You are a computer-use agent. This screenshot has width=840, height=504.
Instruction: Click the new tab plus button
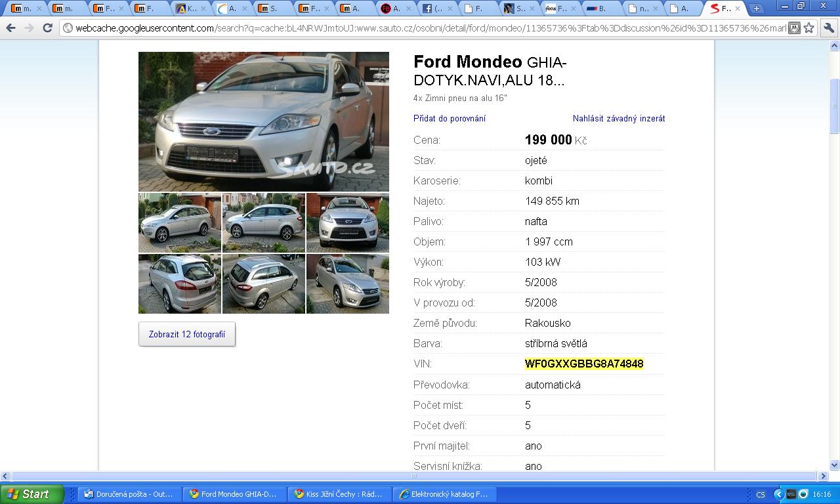(x=756, y=9)
